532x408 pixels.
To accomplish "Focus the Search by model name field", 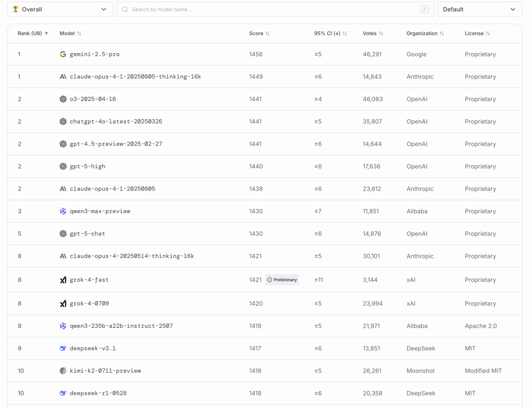I will (x=275, y=9).
